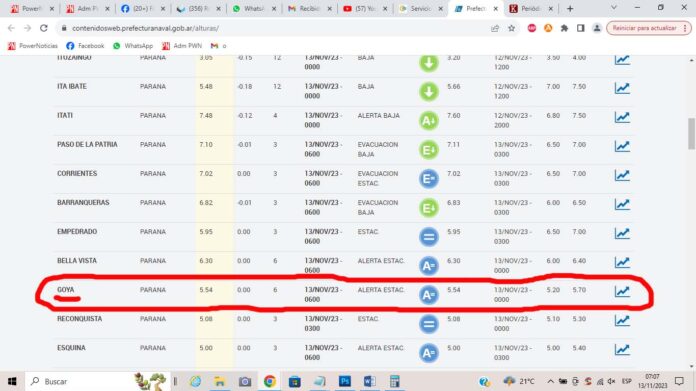Switch to the Facebook browser tab
The height and width of the screenshot is (391, 696).
143,8
